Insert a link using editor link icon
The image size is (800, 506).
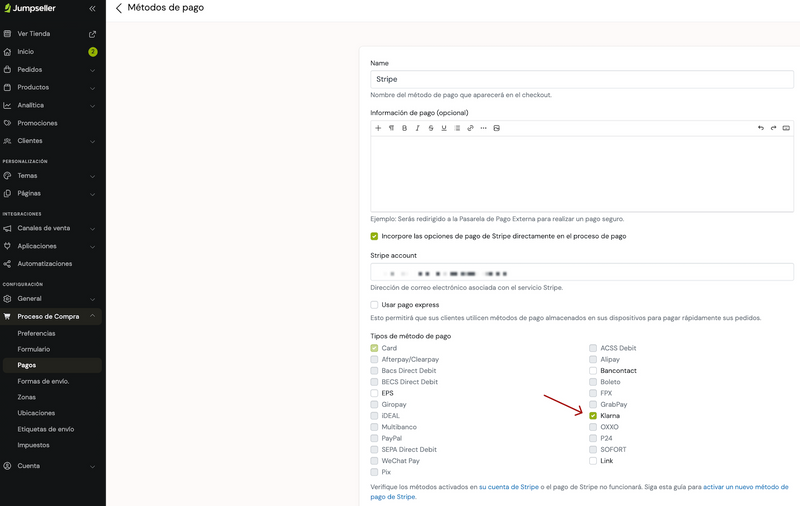click(470, 128)
